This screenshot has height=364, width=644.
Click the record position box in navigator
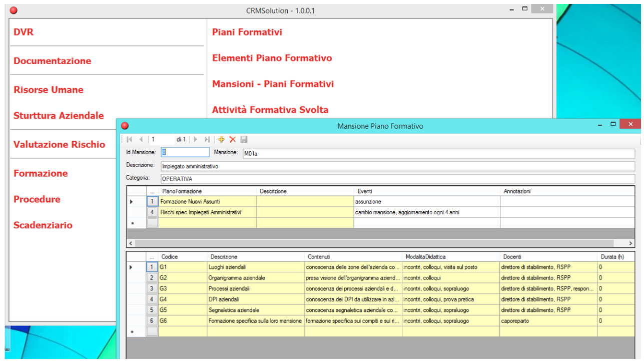161,140
